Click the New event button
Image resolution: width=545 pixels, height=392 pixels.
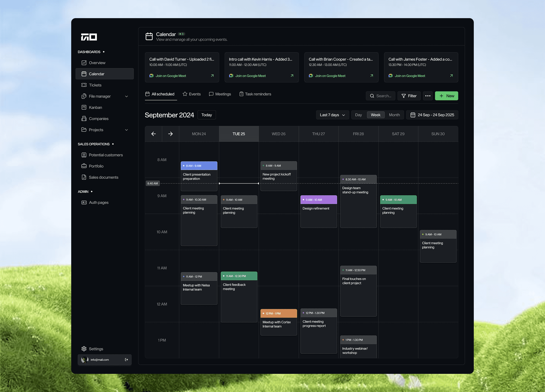pos(446,96)
